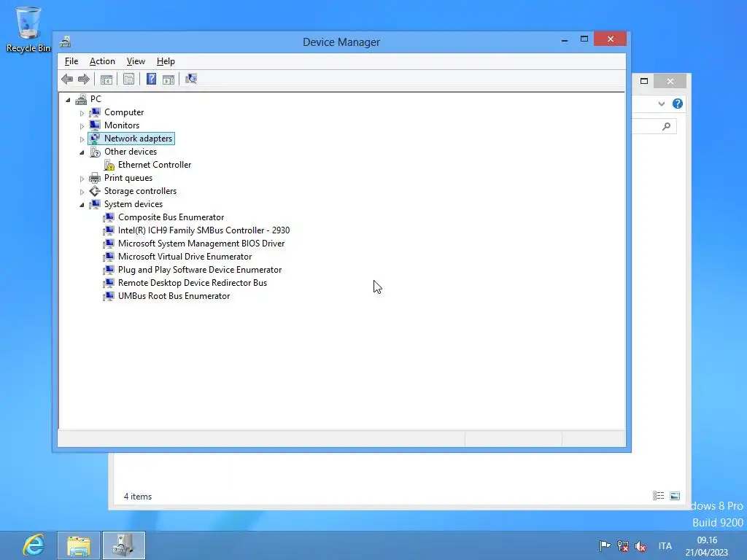Click the Device Manager taskbar button
747x560 pixels.
pos(124,545)
